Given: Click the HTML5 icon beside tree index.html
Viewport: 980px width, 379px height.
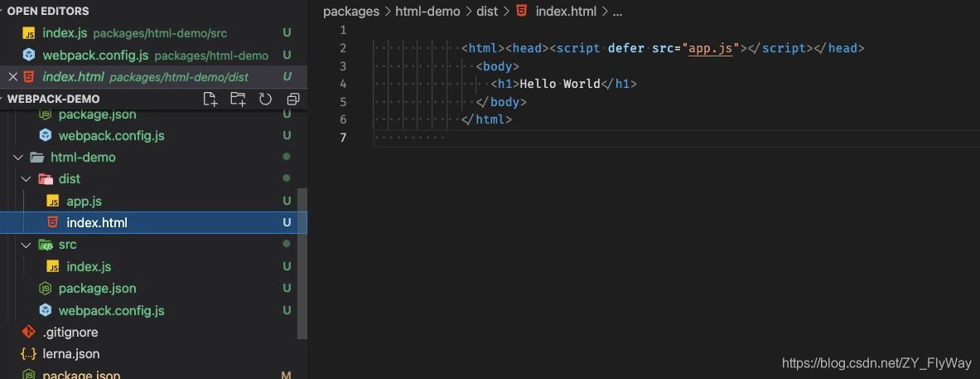Looking at the screenshot, I should point(54,222).
